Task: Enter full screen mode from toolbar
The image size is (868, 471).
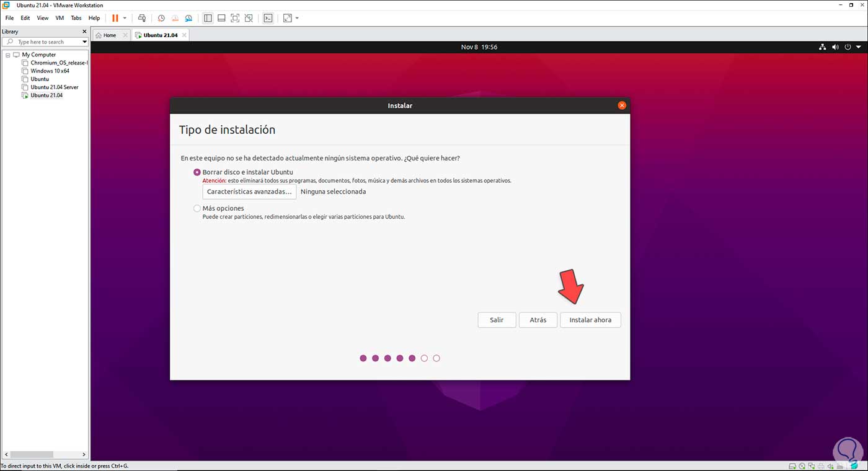Action: [235, 18]
